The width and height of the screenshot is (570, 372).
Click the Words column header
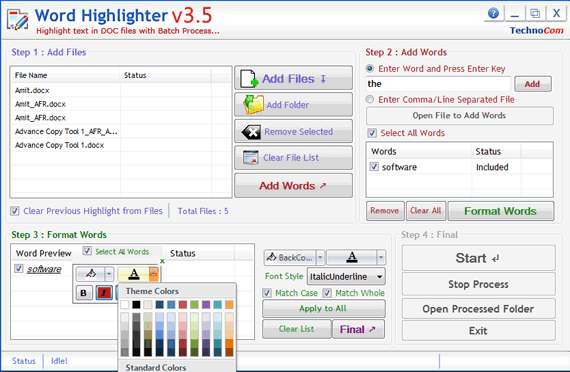[x=419, y=151]
